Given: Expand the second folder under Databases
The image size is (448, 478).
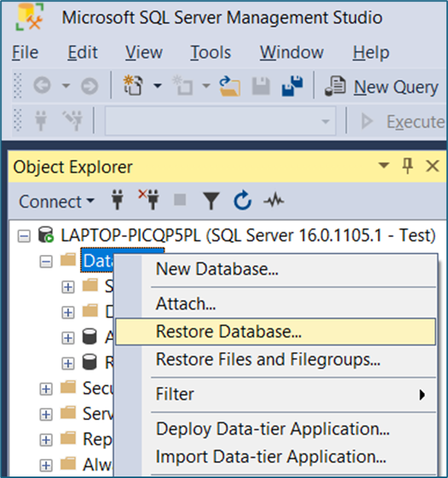Looking at the screenshot, I should click(68, 313).
